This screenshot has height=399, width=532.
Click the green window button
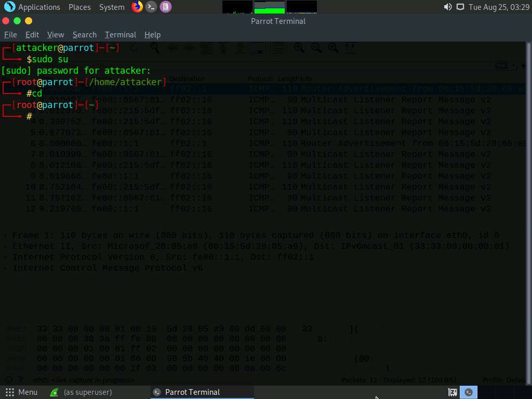[x=17, y=21]
